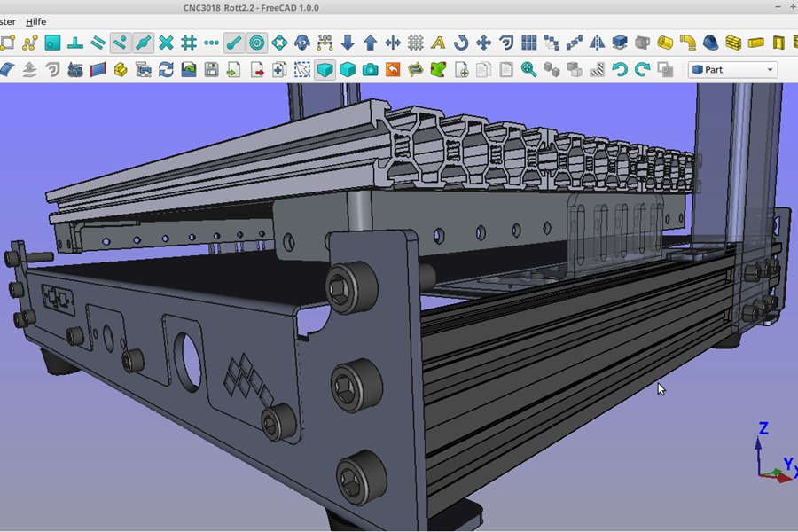
Task: Select the Draft Rotate tool
Action: tap(461, 43)
